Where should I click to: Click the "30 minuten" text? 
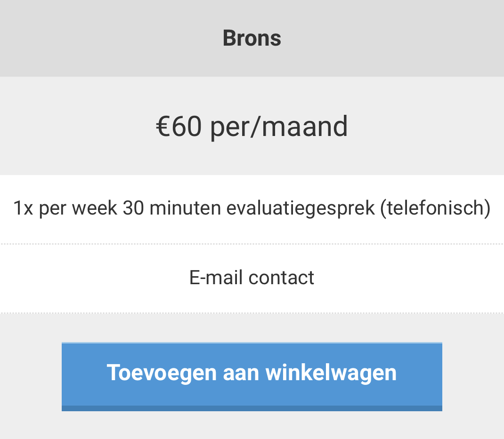(x=172, y=208)
